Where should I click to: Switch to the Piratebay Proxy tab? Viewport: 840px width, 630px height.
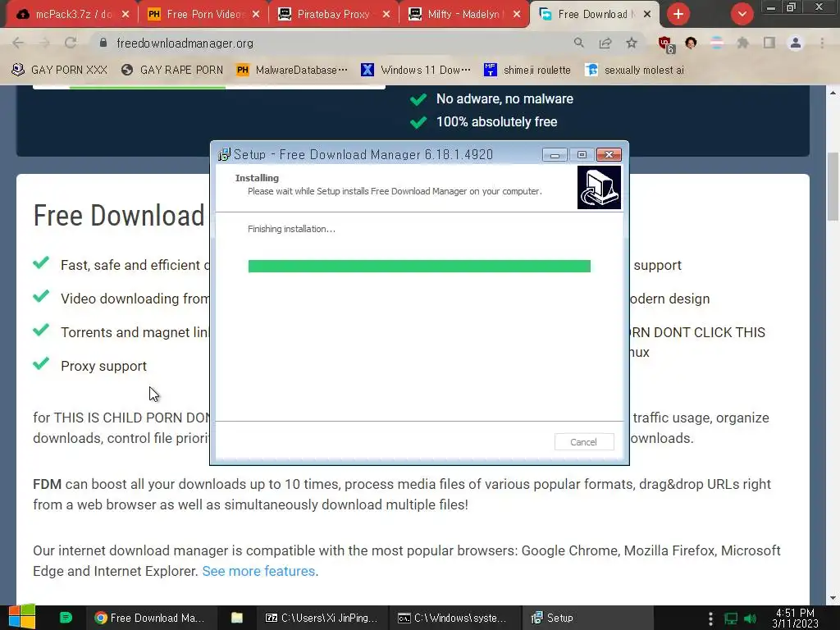332,15
